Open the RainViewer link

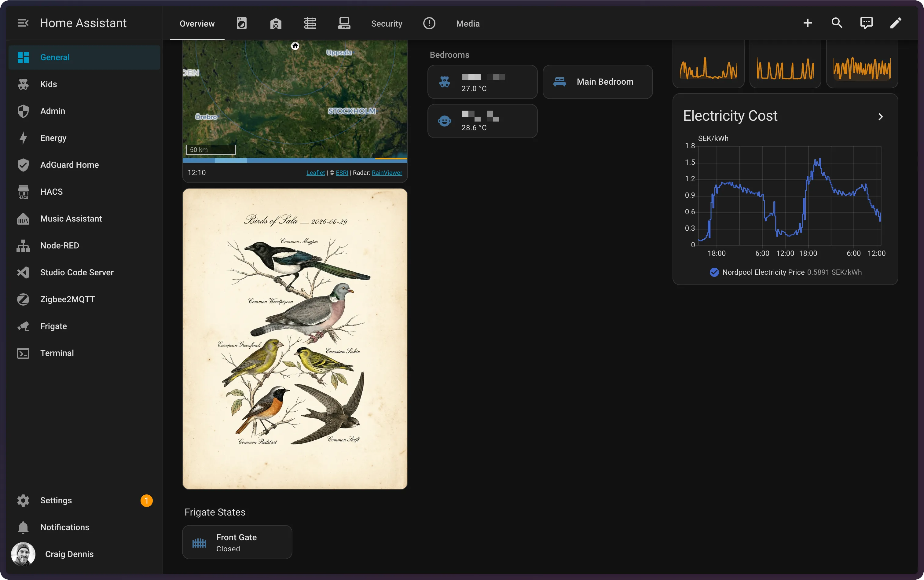point(387,173)
